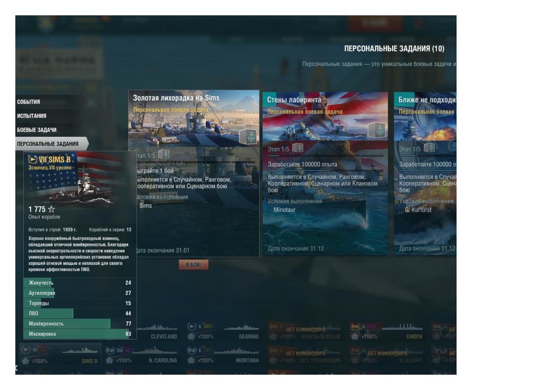Select the GEARING ship in the carousel
Screen dimensions: 555x392
point(224,332)
